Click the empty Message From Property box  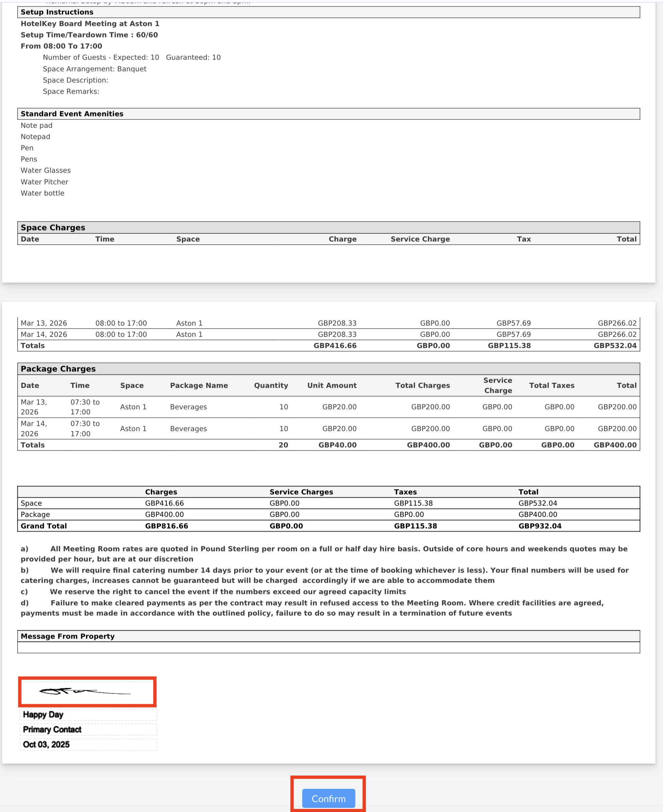click(328, 647)
